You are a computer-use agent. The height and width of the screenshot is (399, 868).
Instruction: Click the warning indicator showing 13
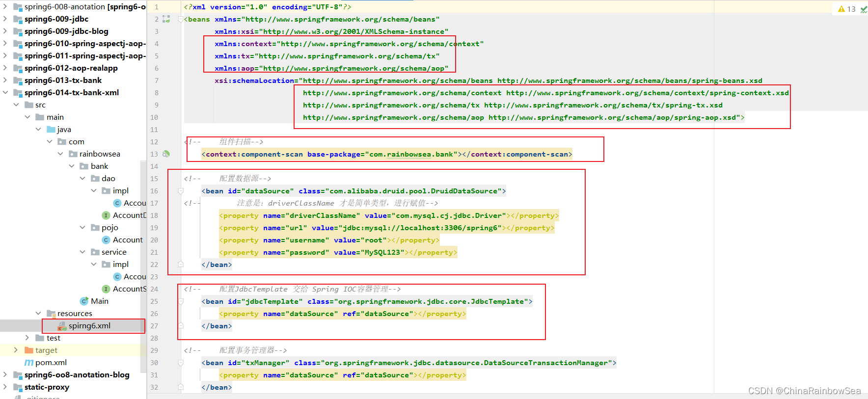click(847, 9)
